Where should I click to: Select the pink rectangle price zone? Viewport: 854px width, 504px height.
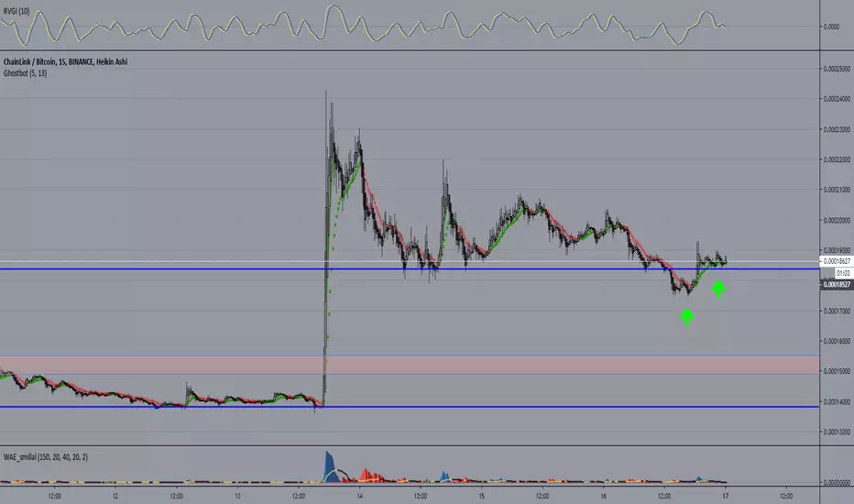tap(410, 365)
